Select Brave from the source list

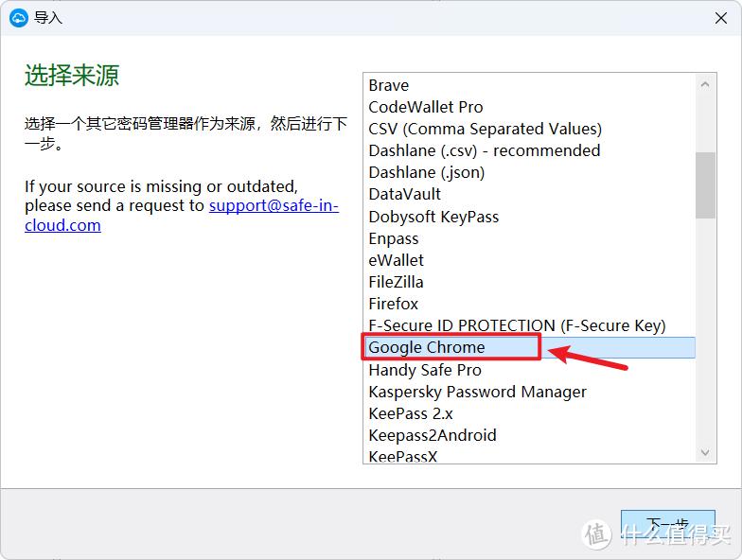tap(389, 85)
